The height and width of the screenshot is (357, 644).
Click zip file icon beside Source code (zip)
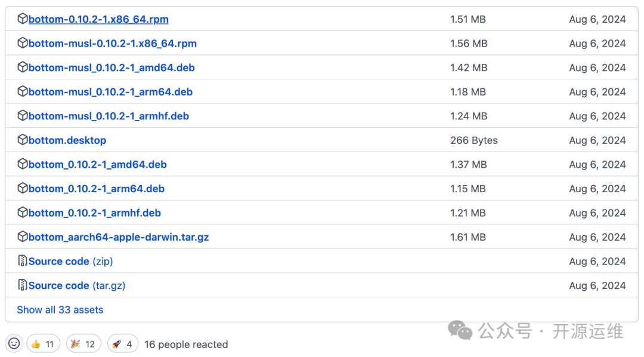(x=23, y=261)
